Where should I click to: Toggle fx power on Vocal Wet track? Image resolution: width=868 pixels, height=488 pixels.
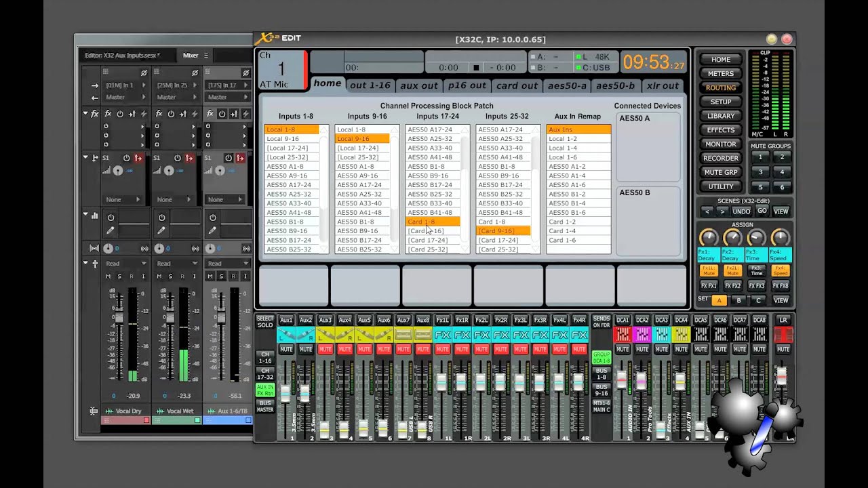click(x=171, y=114)
